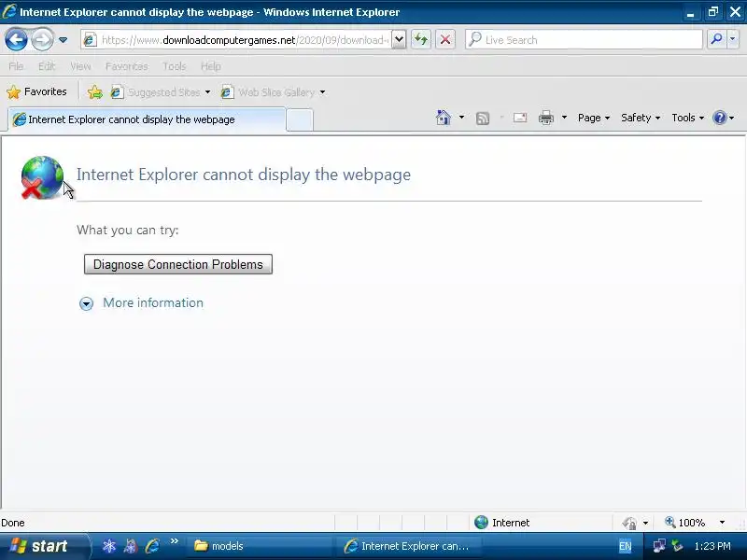Click the page icon left of the URL
This screenshot has width=747, height=560.
coord(89,40)
